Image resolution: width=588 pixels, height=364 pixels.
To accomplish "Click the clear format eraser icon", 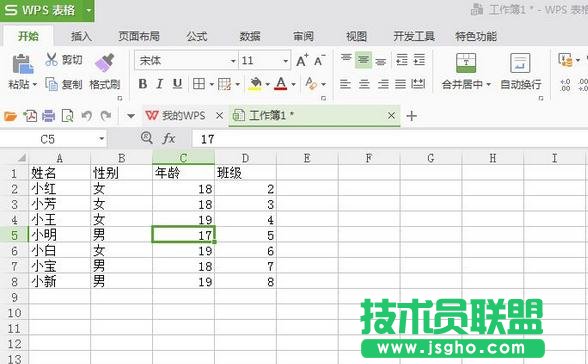I will [x=311, y=84].
